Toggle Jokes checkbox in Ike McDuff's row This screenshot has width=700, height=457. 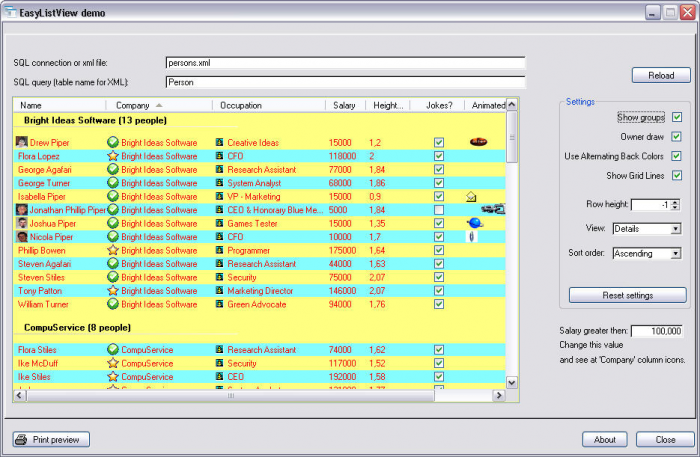click(439, 363)
